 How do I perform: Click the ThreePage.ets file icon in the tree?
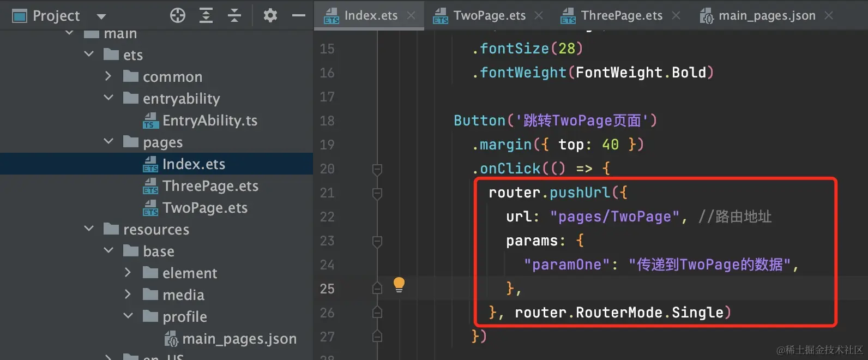coord(150,186)
